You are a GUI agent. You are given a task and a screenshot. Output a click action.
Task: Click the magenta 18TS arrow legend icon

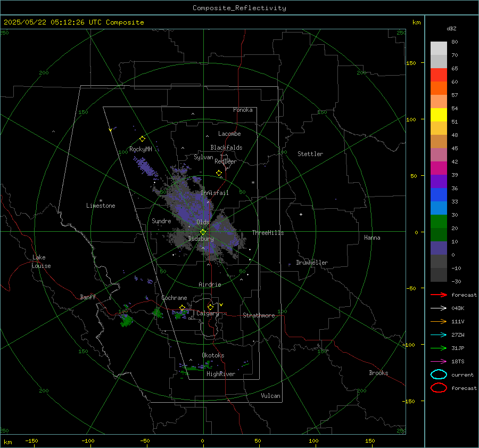tap(439, 362)
